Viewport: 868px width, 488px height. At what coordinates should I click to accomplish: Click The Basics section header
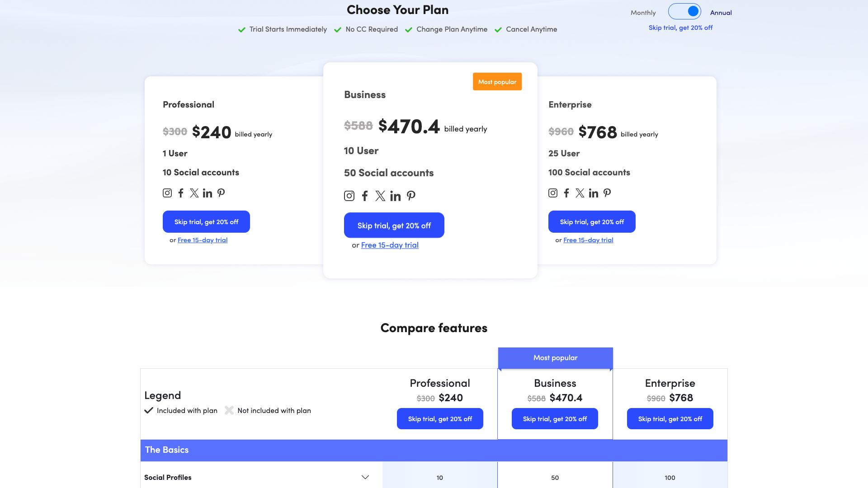[168, 450]
